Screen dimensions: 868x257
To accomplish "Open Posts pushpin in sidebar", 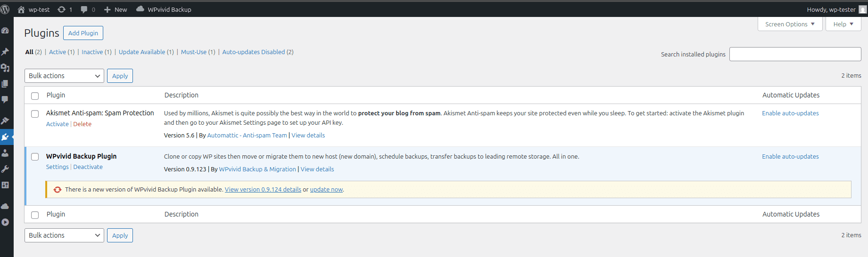I will (x=5, y=52).
